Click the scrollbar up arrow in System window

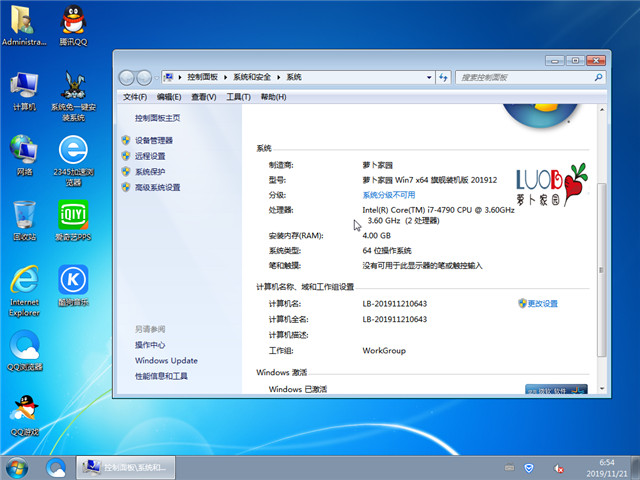tap(602, 110)
